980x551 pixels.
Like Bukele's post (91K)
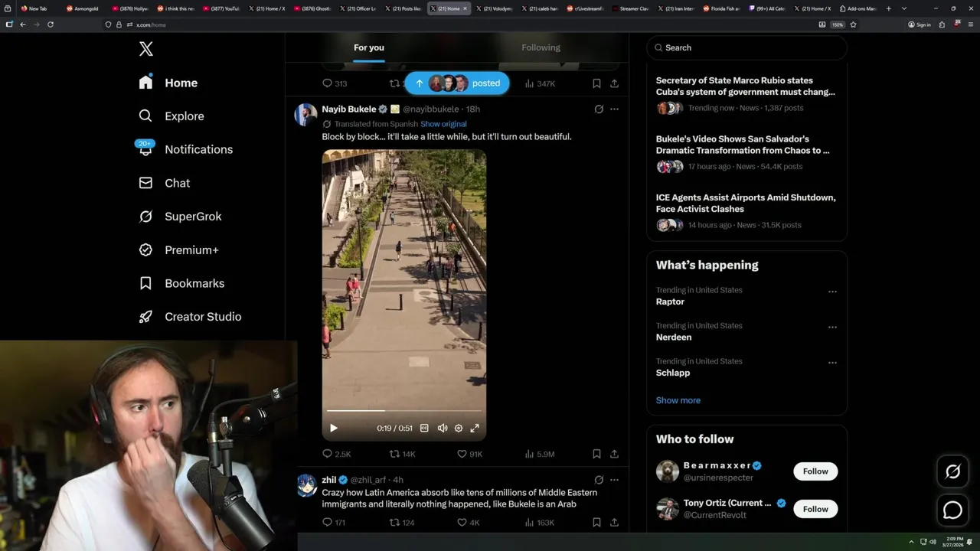pos(469,454)
